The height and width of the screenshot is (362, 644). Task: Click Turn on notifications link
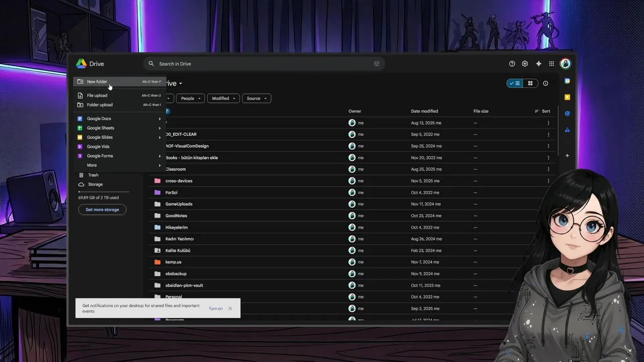(x=216, y=309)
